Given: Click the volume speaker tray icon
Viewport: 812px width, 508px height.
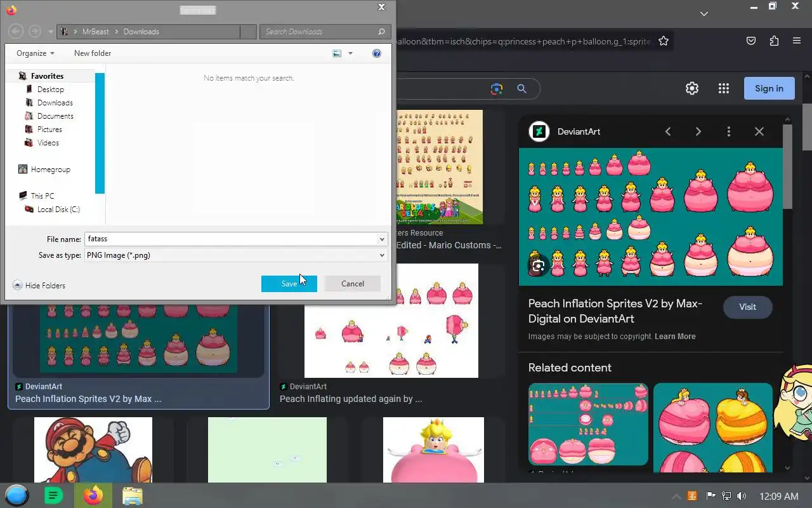Looking at the screenshot, I should pos(742,496).
